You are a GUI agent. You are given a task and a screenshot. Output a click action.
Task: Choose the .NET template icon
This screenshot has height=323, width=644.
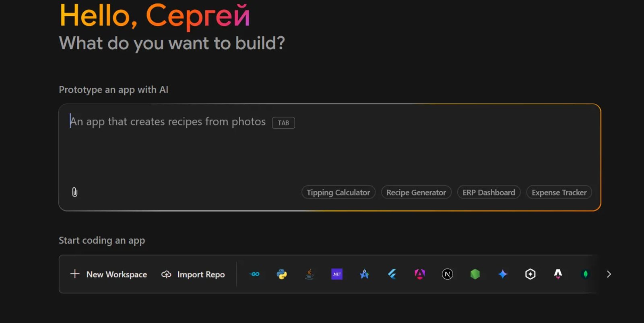337,274
